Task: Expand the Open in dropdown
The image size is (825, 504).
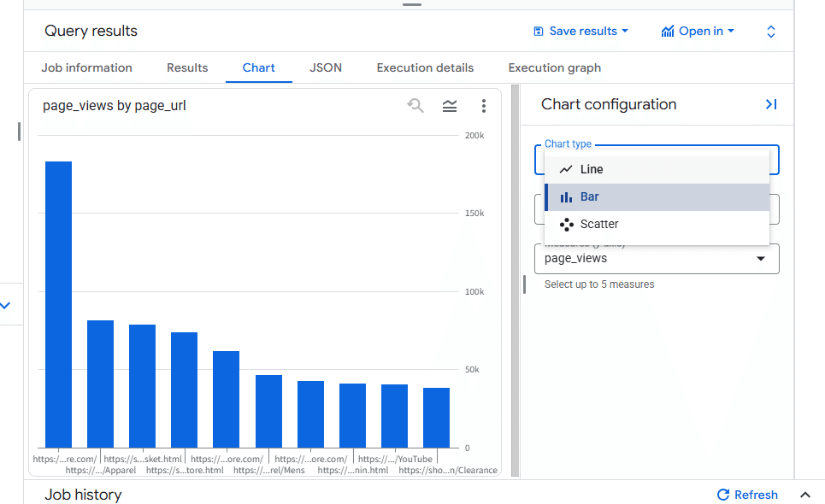Action: click(698, 32)
